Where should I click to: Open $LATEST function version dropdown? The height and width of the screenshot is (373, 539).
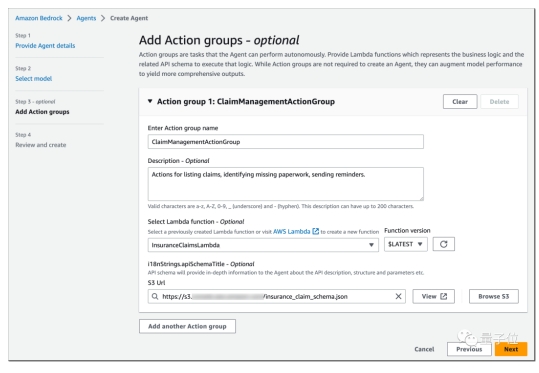pos(406,244)
